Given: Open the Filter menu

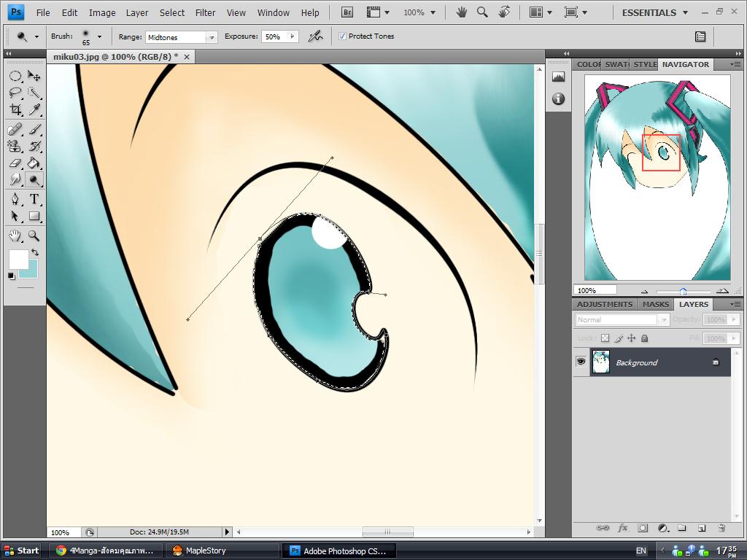Looking at the screenshot, I should [205, 13].
